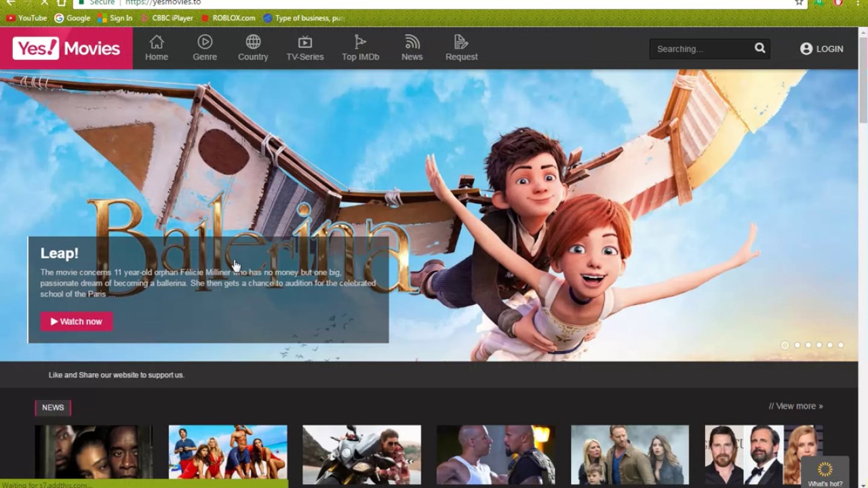Select the TV-Series menu label

(x=305, y=57)
